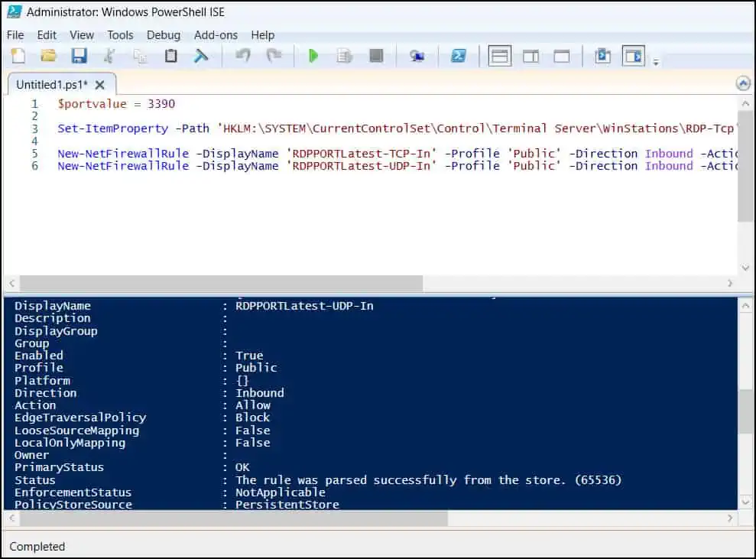The height and width of the screenshot is (559, 756).
Task: Show script pane maximized layout icon
Action: coord(562,57)
